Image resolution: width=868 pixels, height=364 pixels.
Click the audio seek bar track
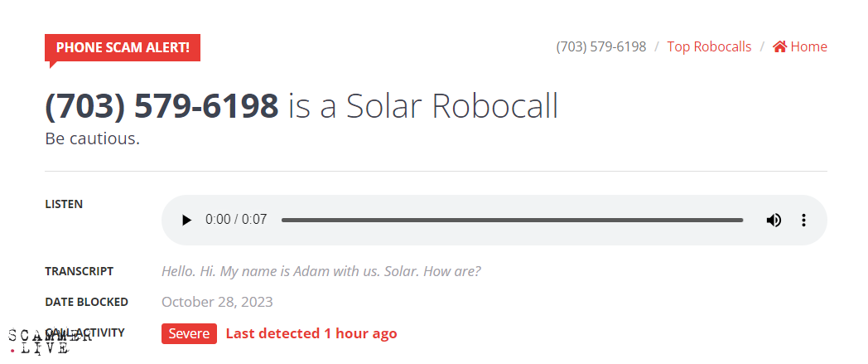click(512, 220)
